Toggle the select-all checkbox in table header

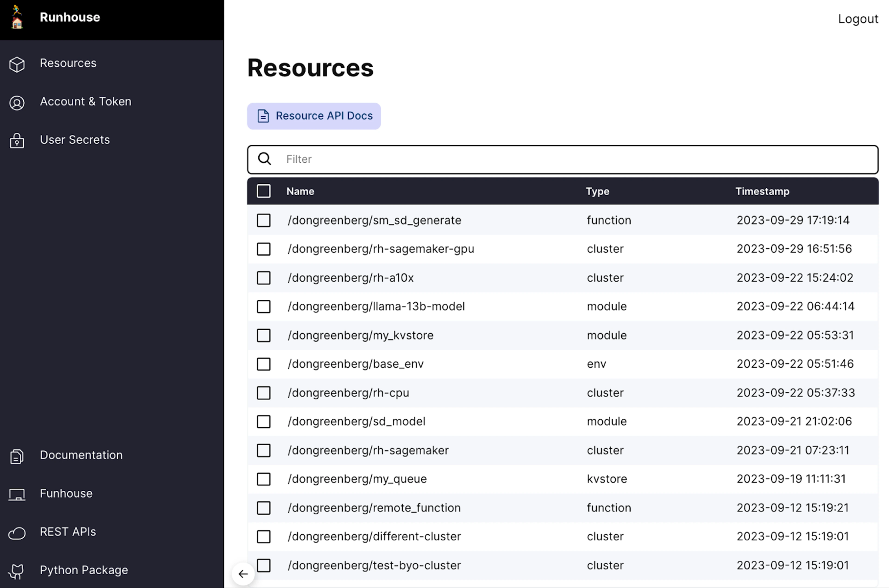click(263, 191)
